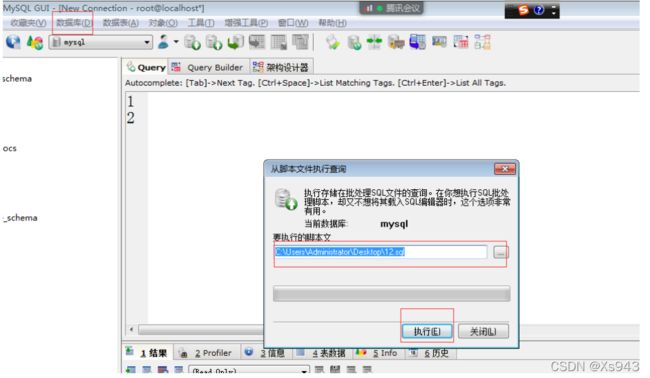
Task: Open the User Manager person icon
Action: (163, 42)
